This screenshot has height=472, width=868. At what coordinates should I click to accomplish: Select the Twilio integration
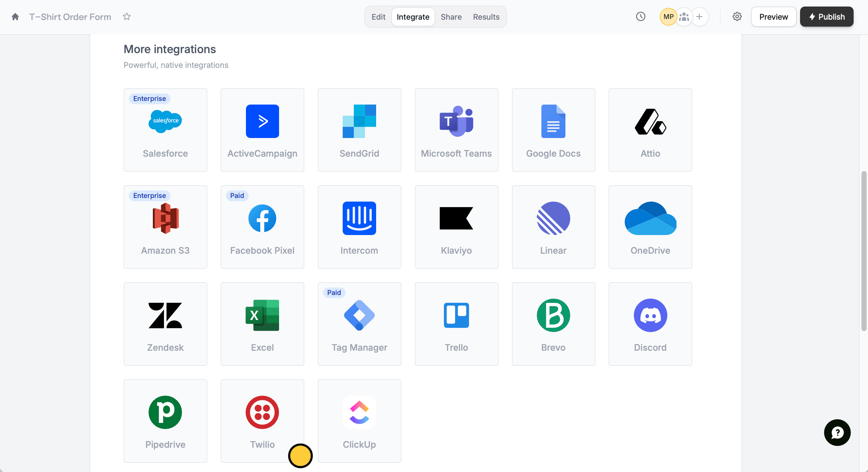click(x=262, y=421)
